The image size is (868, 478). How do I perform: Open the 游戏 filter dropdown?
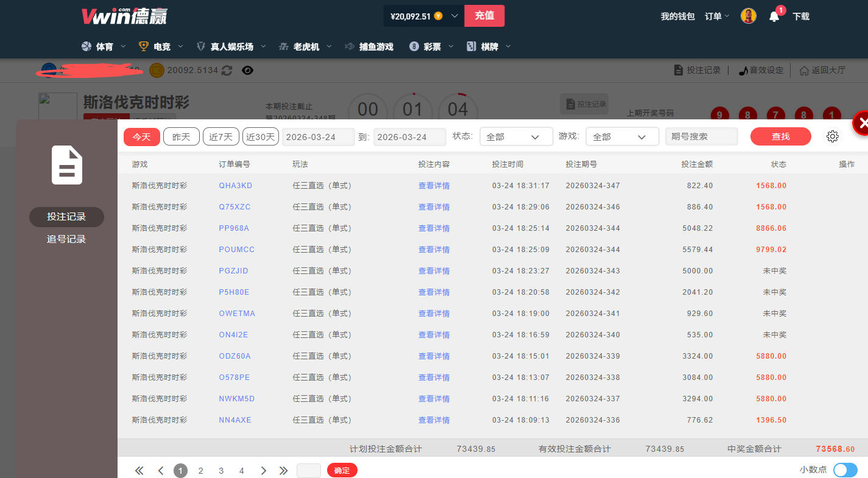coord(622,137)
